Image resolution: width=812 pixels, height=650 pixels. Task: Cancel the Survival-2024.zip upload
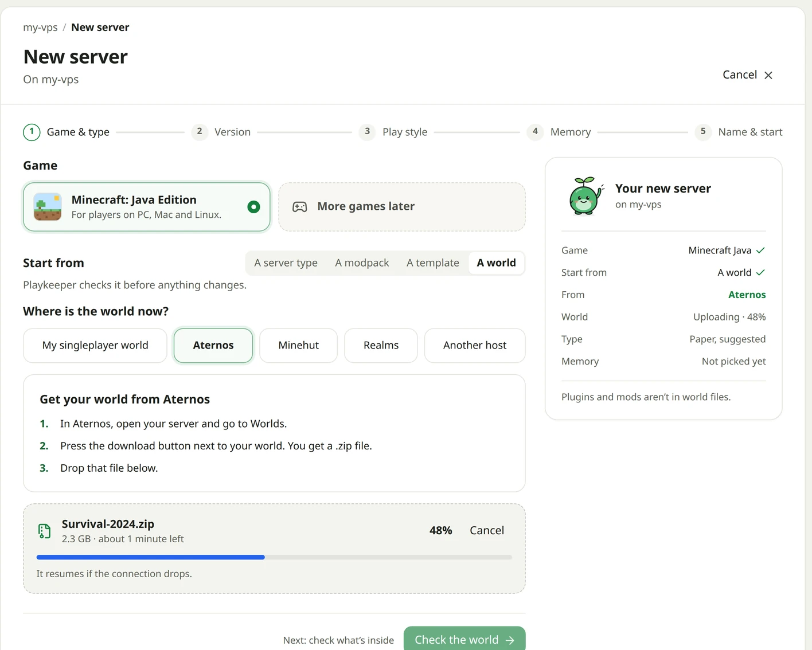click(x=487, y=531)
